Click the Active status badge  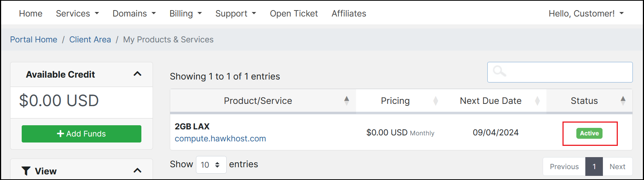pyautogui.click(x=589, y=133)
